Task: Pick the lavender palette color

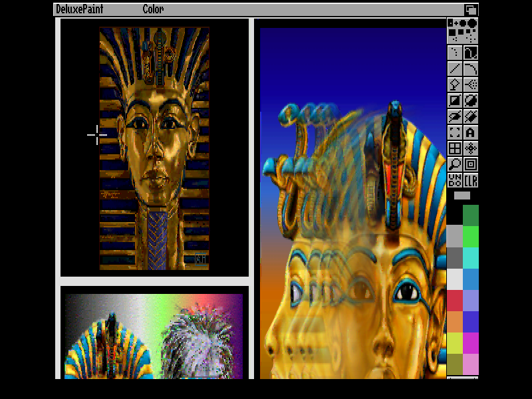Action: (x=471, y=301)
